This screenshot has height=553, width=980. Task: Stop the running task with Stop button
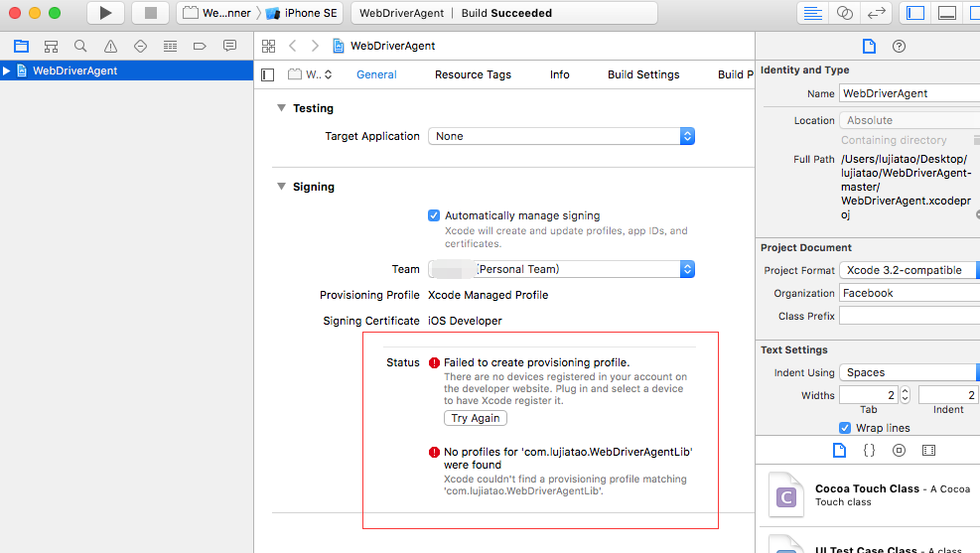150,13
